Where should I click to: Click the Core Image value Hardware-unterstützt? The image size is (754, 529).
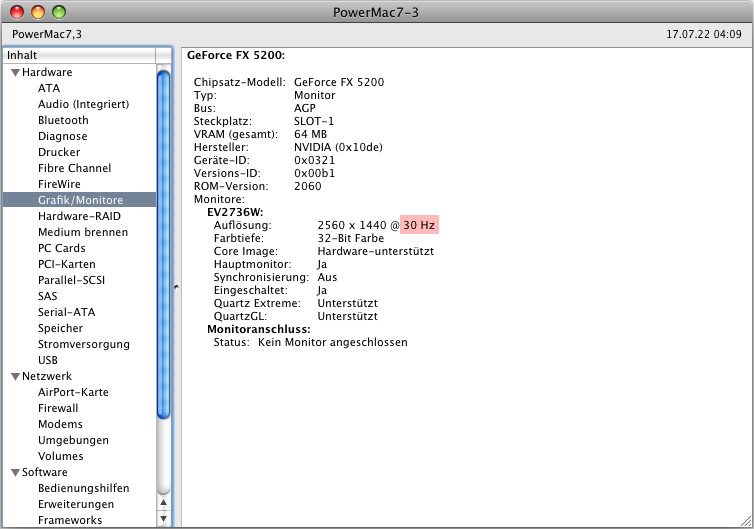tap(376, 251)
